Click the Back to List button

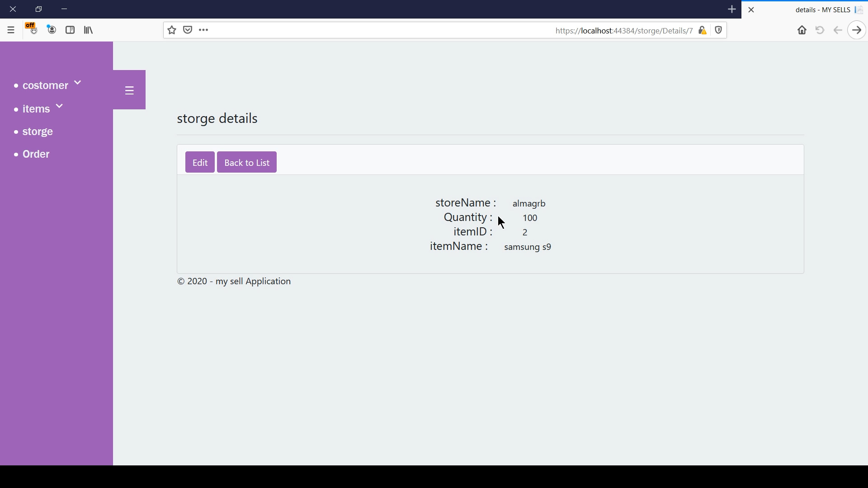tap(246, 162)
